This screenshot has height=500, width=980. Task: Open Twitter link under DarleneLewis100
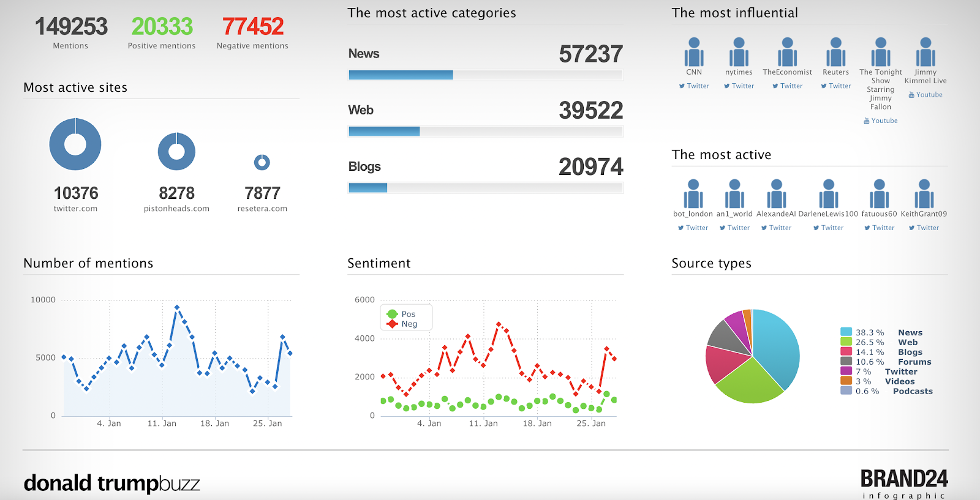[828, 228]
